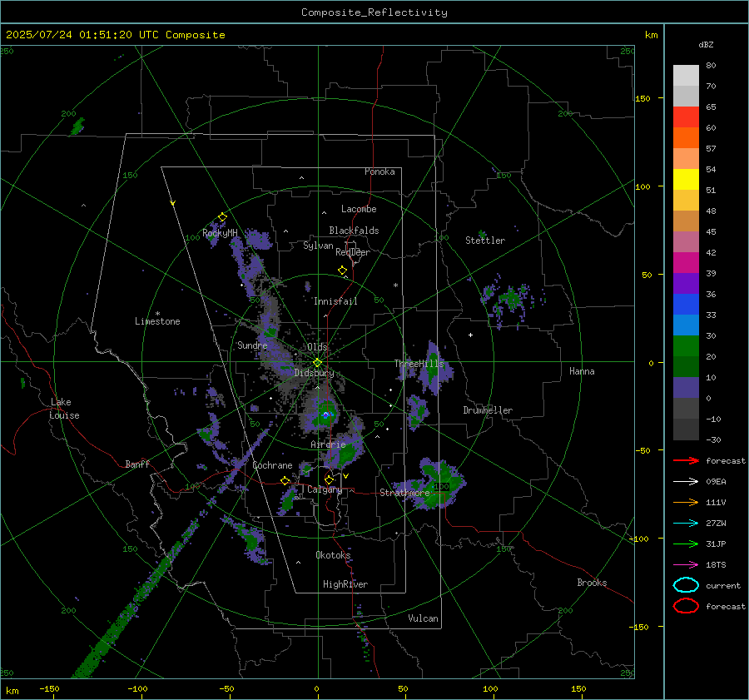Click the Drumheller label
Image resolution: width=749 pixels, height=700 pixels.
click(488, 410)
